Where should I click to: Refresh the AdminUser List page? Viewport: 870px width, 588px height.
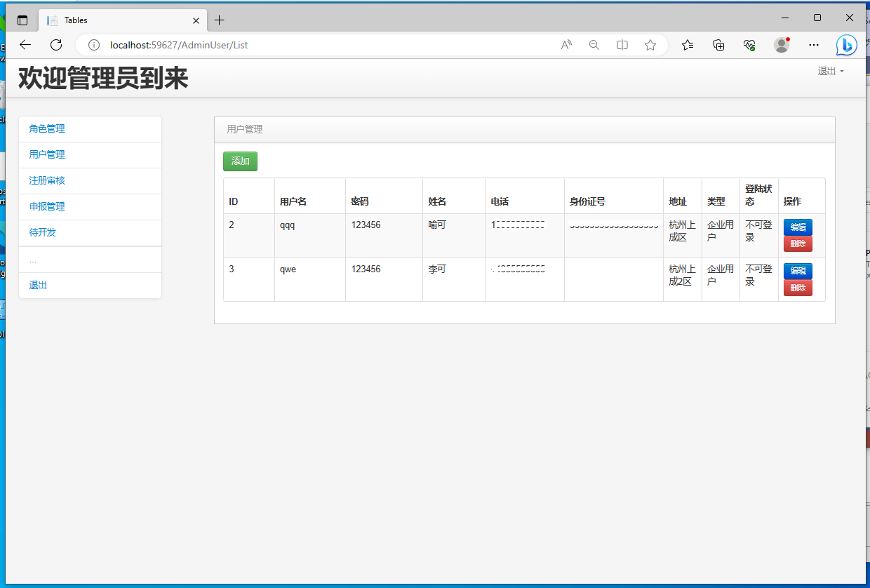click(56, 45)
